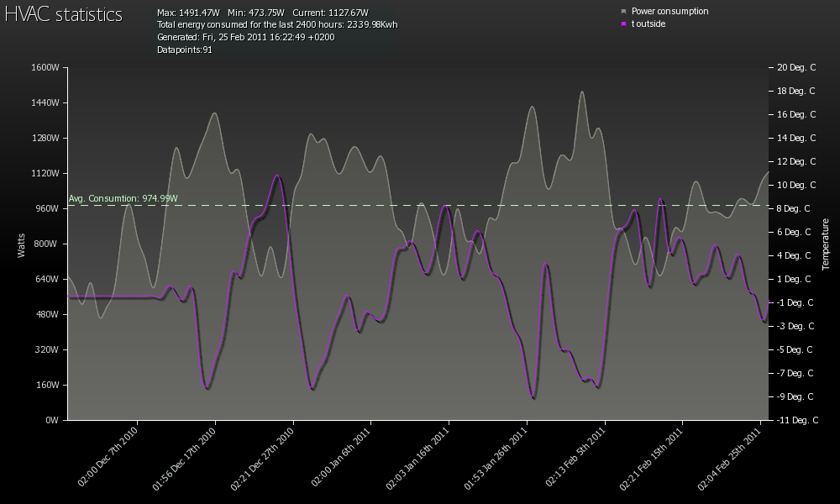The width and height of the screenshot is (840, 504).
Task: Click the Datapoints:91 text
Action: pos(185,50)
